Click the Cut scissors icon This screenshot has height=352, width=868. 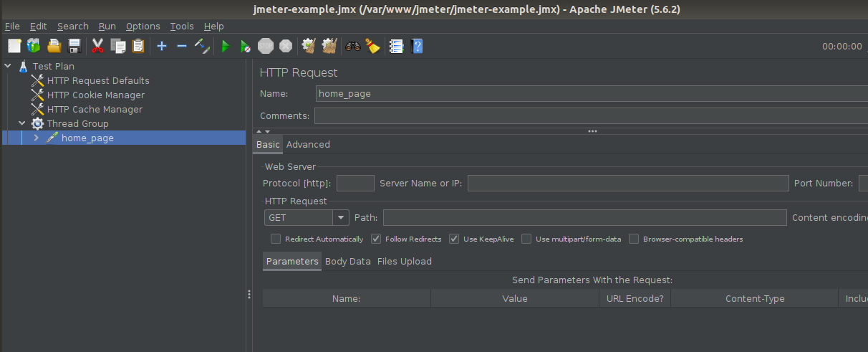click(x=97, y=46)
